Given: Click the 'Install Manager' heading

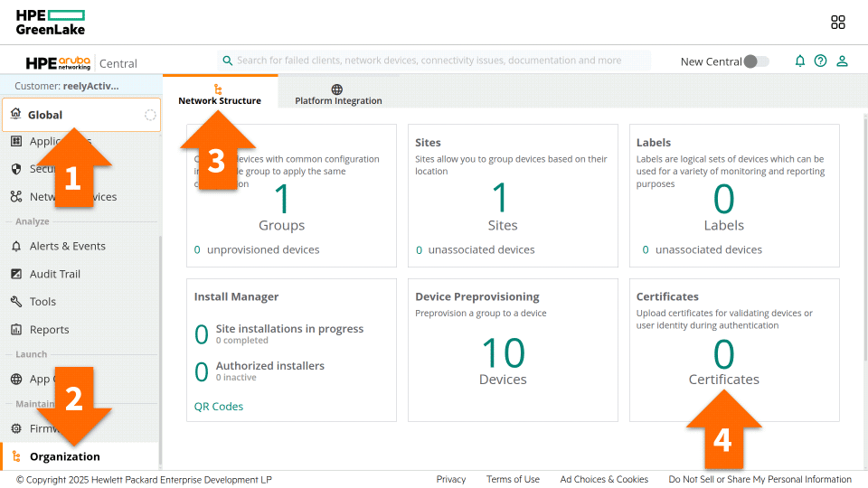Looking at the screenshot, I should tap(236, 296).
